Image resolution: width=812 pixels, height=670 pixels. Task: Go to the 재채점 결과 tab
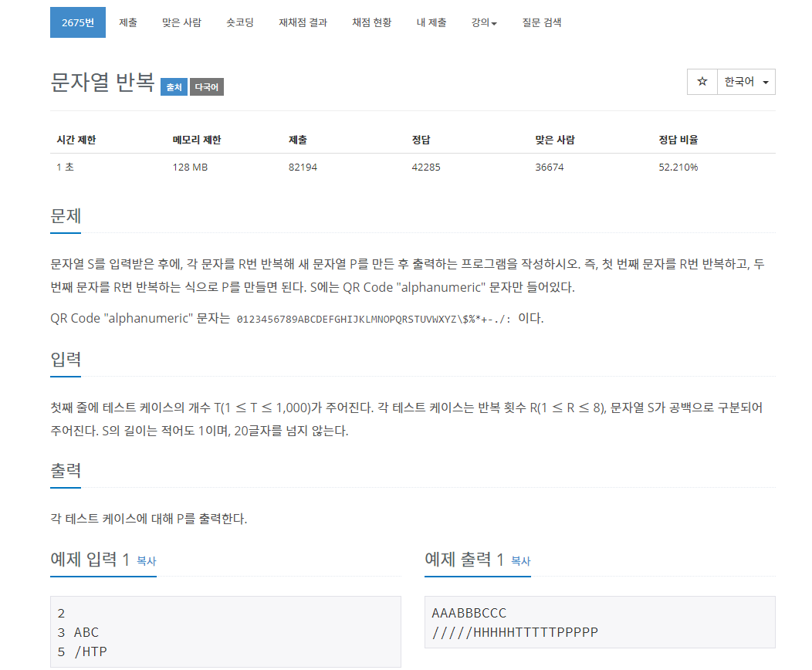pos(302,22)
